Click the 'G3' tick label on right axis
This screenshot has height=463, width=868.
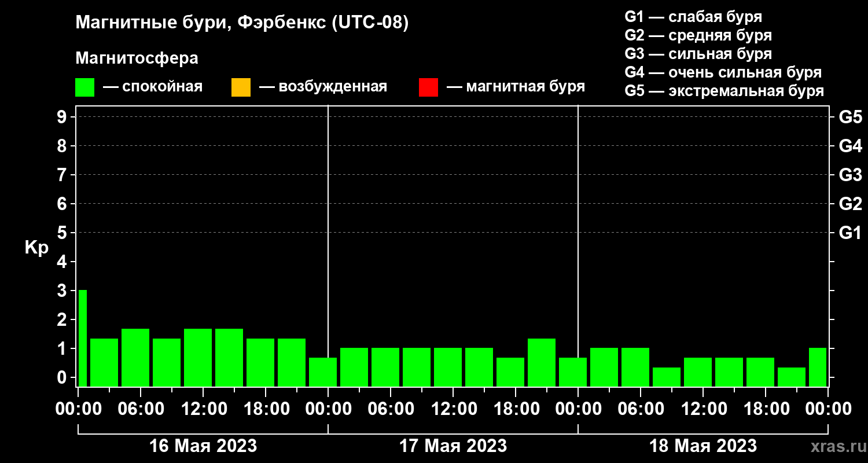pos(850,175)
